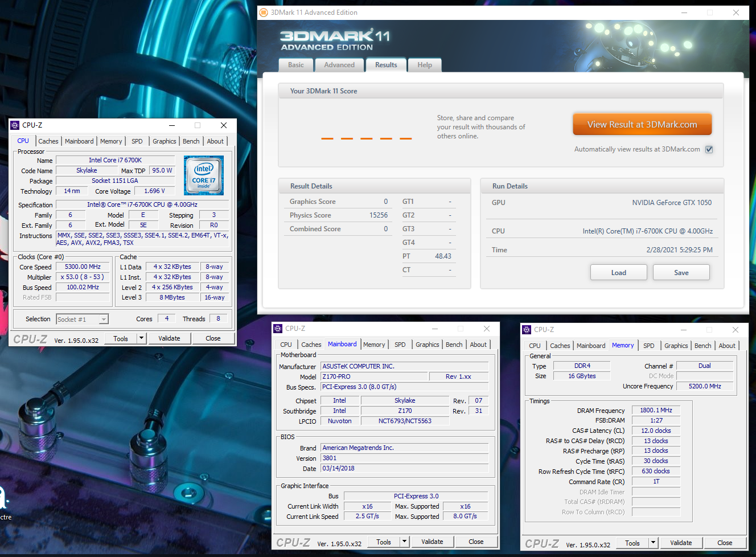Click the Load button in Run Details
This screenshot has width=756, height=557.
click(x=619, y=273)
